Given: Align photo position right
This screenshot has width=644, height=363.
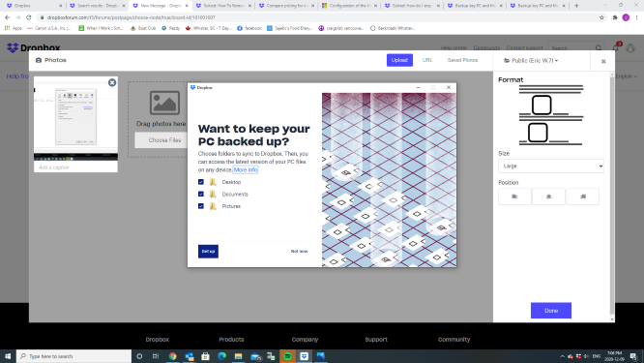Looking at the screenshot, I should 582,197.
